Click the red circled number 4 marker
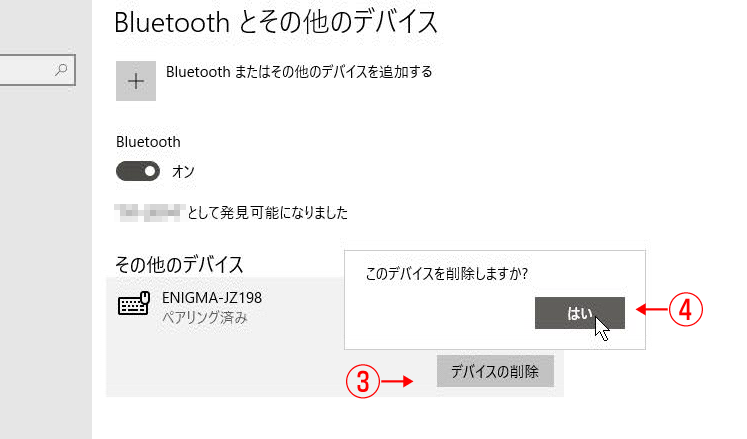 pos(686,310)
